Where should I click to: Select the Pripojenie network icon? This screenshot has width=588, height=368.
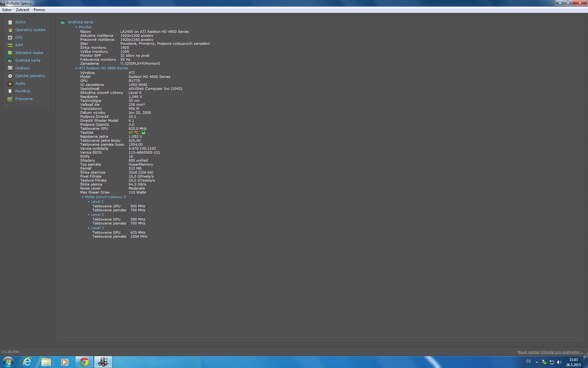[10, 99]
